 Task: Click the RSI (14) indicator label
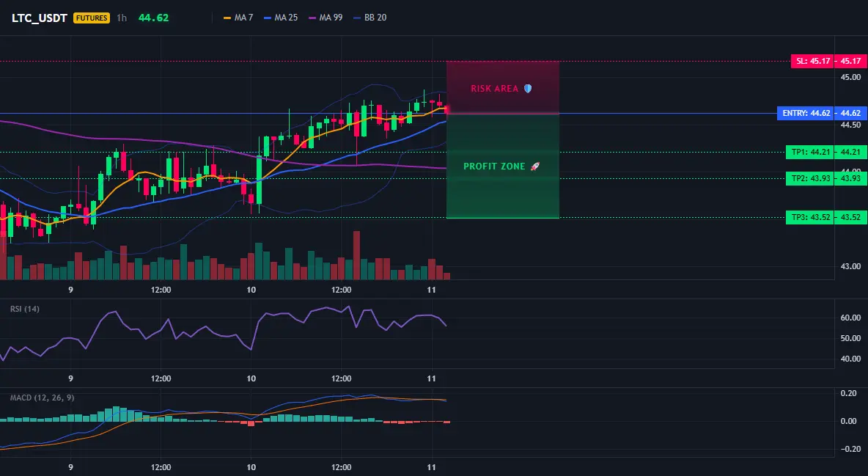(25, 309)
